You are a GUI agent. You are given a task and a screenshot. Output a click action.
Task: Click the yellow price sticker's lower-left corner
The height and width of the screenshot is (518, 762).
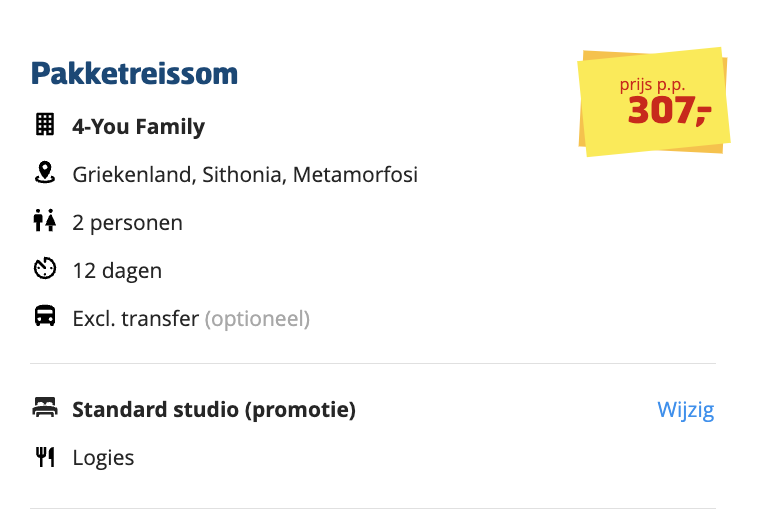[593, 146]
